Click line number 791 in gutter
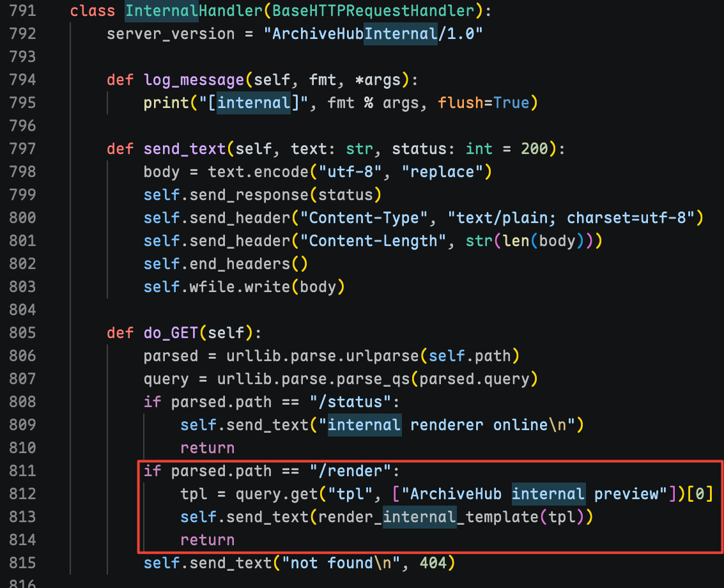The height and width of the screenshot is (588, 724). tap(22, 11)
